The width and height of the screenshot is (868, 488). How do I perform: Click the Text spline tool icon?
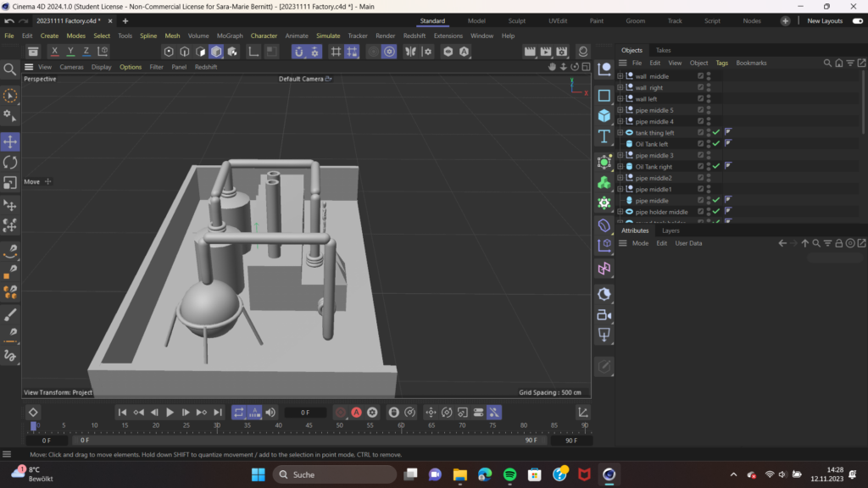click(604, 136)
